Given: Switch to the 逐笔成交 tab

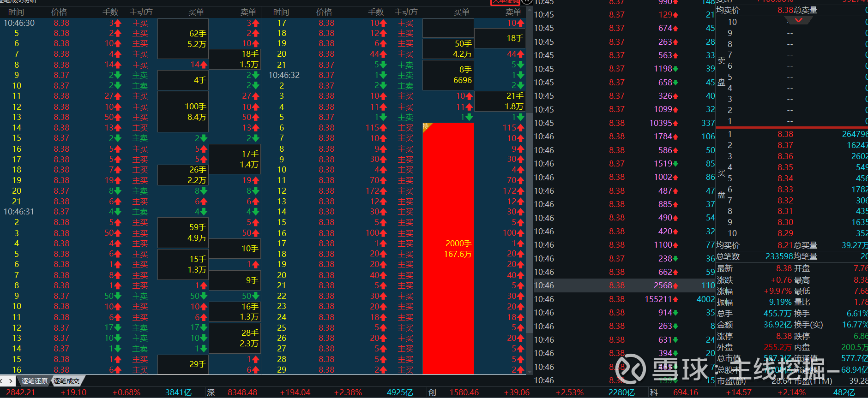Looking at the screenshot, I should point(66,381).
